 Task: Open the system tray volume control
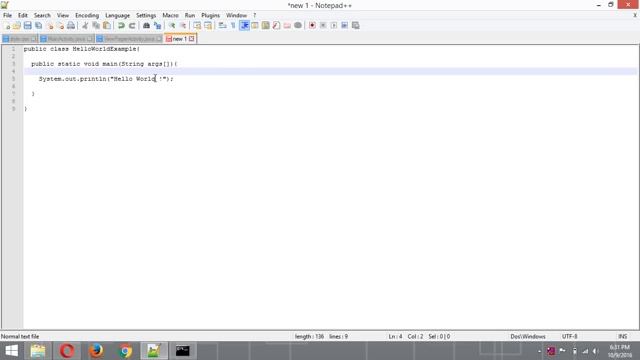pyautogui.click(x=596, y=351)
